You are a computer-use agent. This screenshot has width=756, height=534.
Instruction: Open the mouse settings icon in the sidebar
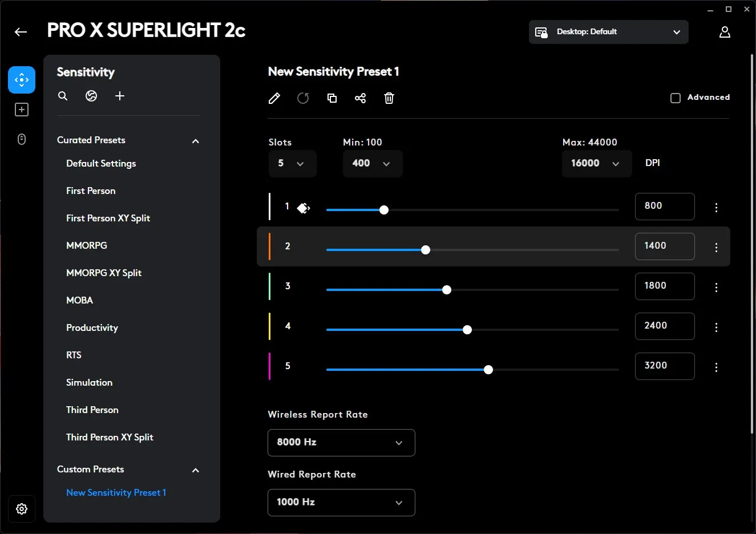click(21, 139)
